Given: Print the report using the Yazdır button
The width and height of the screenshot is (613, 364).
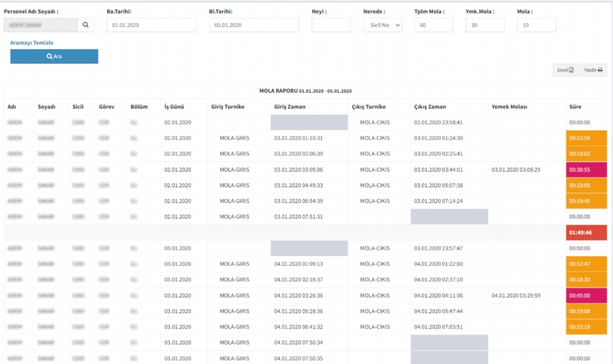Looking at the screenshot, I should click(593, 70).
